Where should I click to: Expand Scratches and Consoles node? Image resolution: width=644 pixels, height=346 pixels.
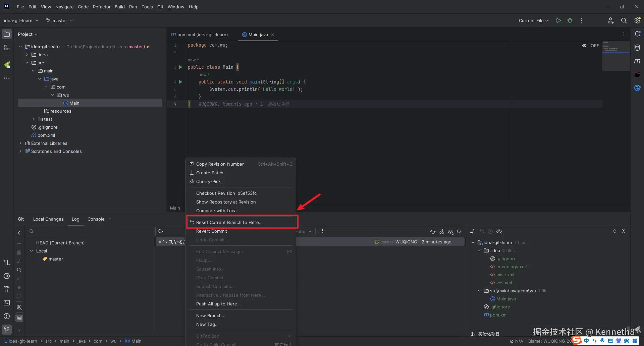tap(20, 151)
